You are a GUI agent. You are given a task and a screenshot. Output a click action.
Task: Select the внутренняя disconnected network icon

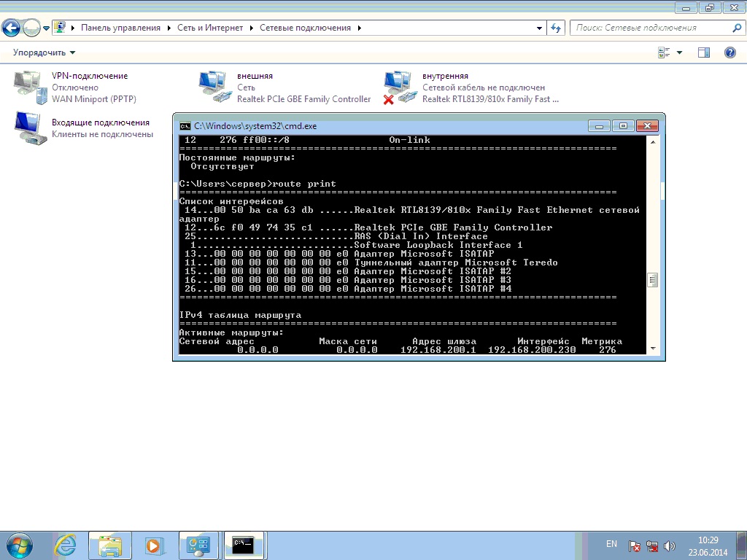(x=400, y=86)
